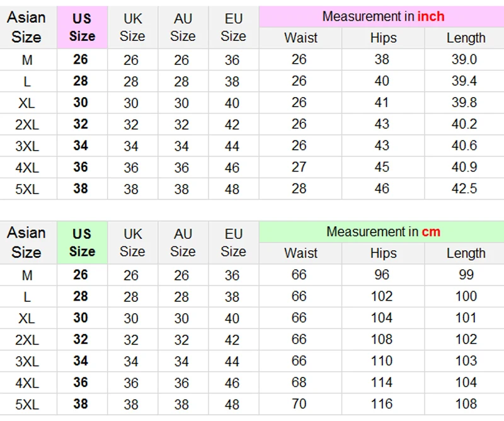Click the UK Size header in top table
Image resolution: width=504 pixels, height=421 pixels.
click(132, 27)
